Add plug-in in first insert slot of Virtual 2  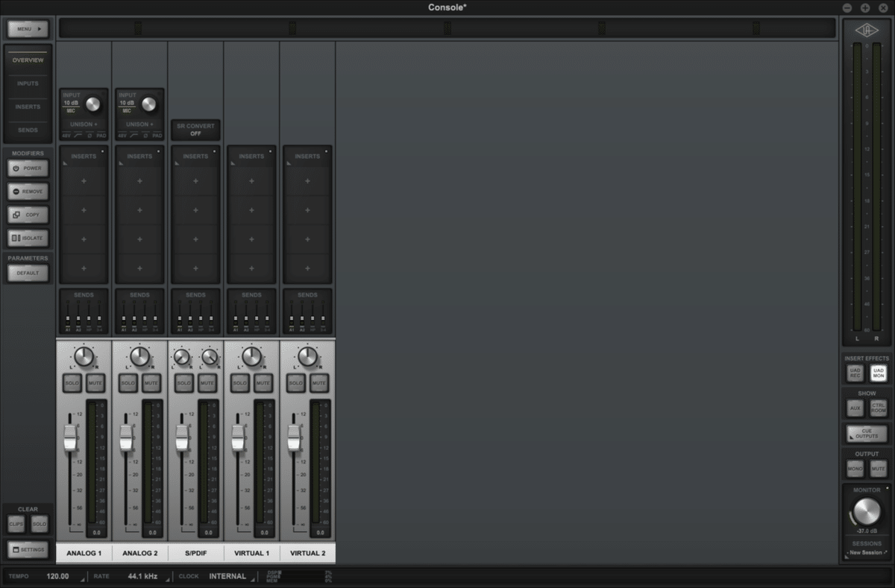(307, 181)
